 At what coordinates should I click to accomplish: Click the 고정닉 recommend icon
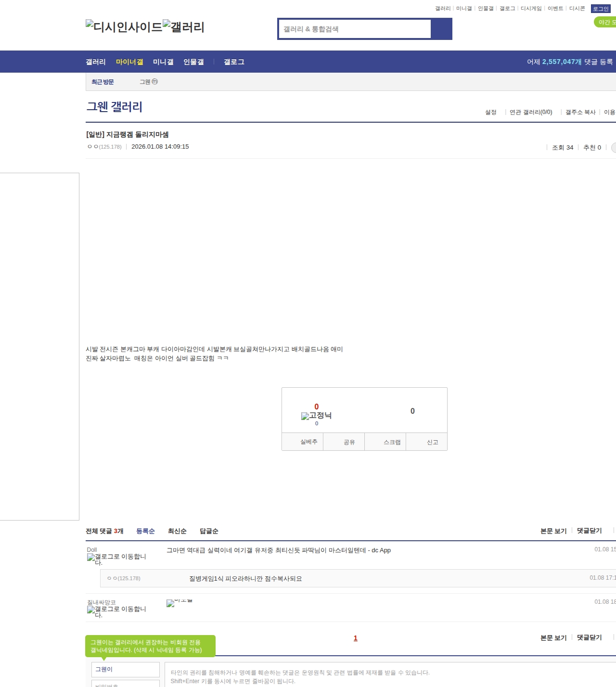(x=316, y=416)
